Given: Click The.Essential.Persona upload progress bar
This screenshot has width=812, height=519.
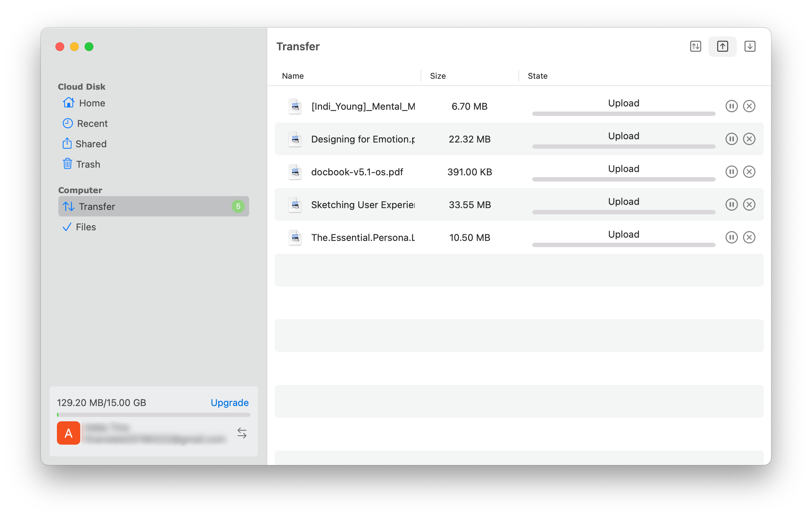Looking at the screenshot, I should click(624, 245).
